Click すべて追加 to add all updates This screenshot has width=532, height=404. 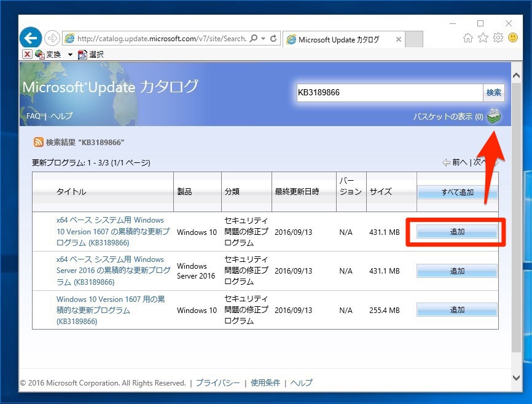point(457,192)
